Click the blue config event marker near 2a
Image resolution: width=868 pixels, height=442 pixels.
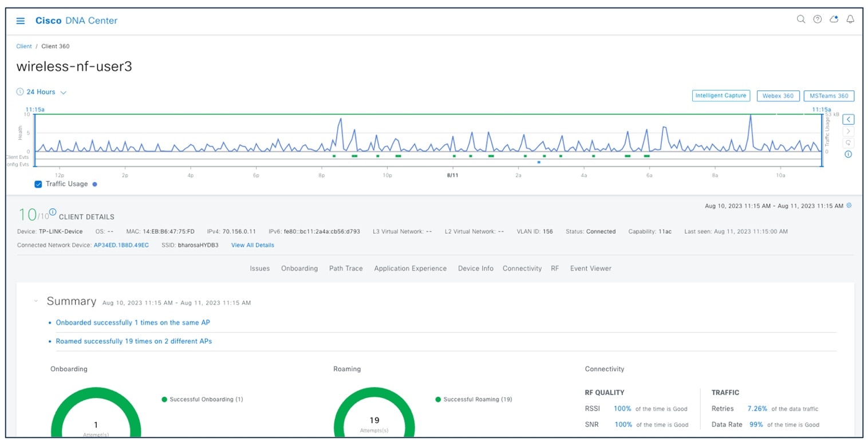point(539,162)
